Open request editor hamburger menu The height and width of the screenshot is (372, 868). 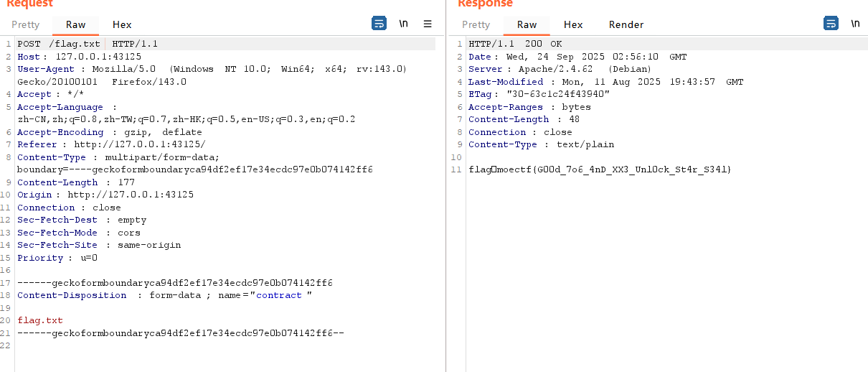428,24
